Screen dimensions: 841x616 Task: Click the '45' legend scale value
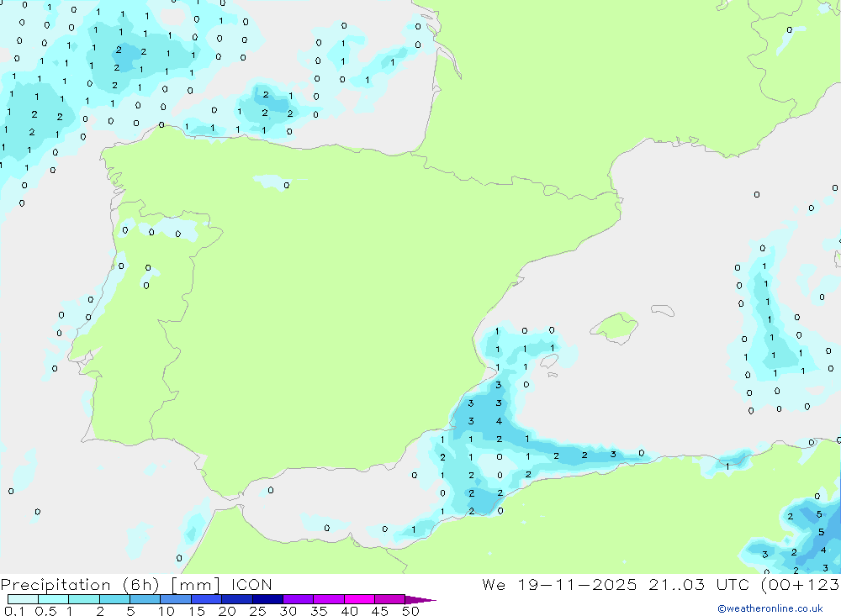tap(380, 611)
